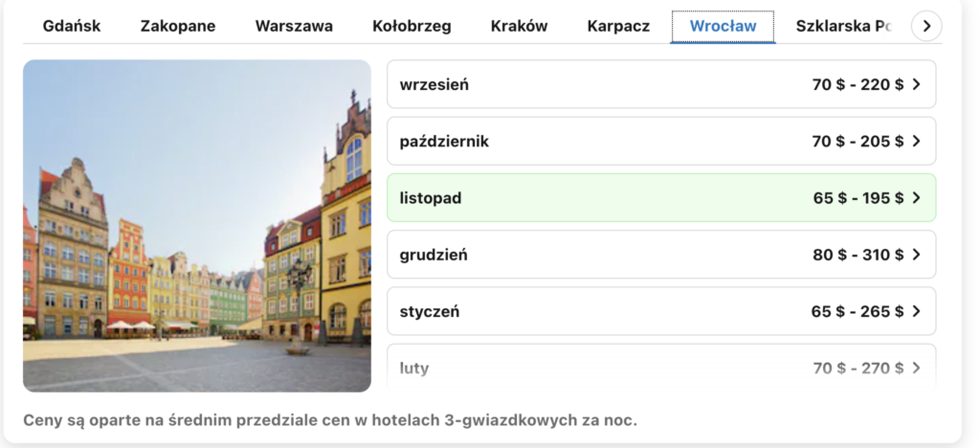Click the Wrocław market square photo
Image resolution: width=980 pixels, height=448 pixels.
pos(196,226)
